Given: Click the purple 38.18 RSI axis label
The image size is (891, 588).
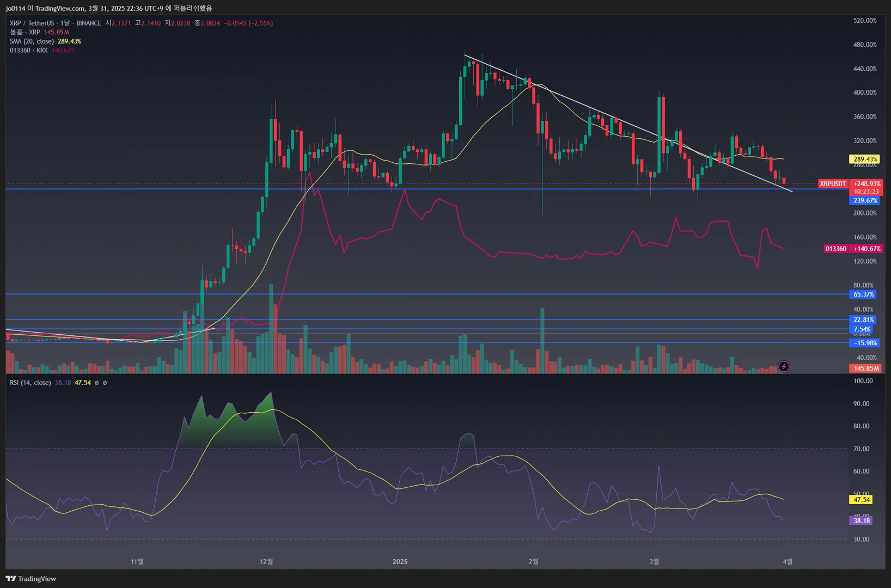Looking at the screenshot, I should (862, 521).
